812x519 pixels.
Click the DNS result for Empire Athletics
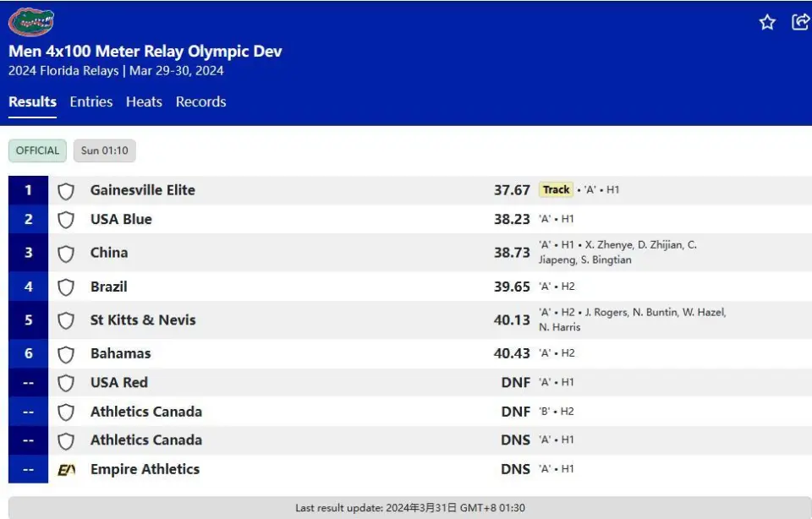[516, 469]
